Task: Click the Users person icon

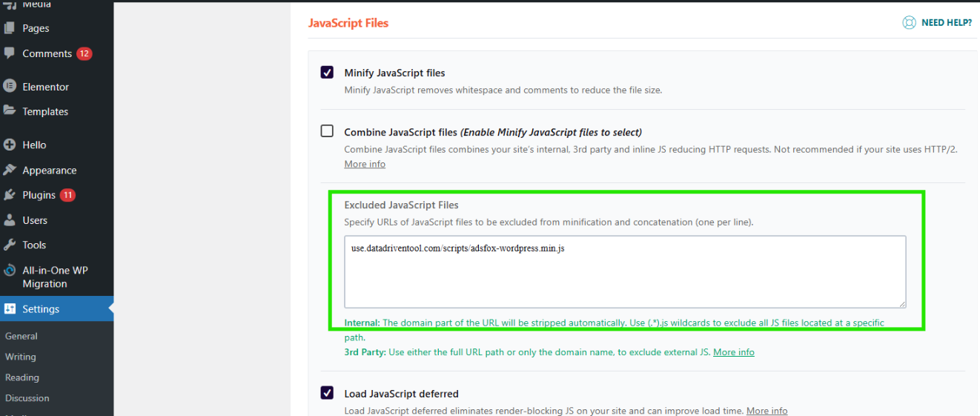Action: [x=10, y=220]
